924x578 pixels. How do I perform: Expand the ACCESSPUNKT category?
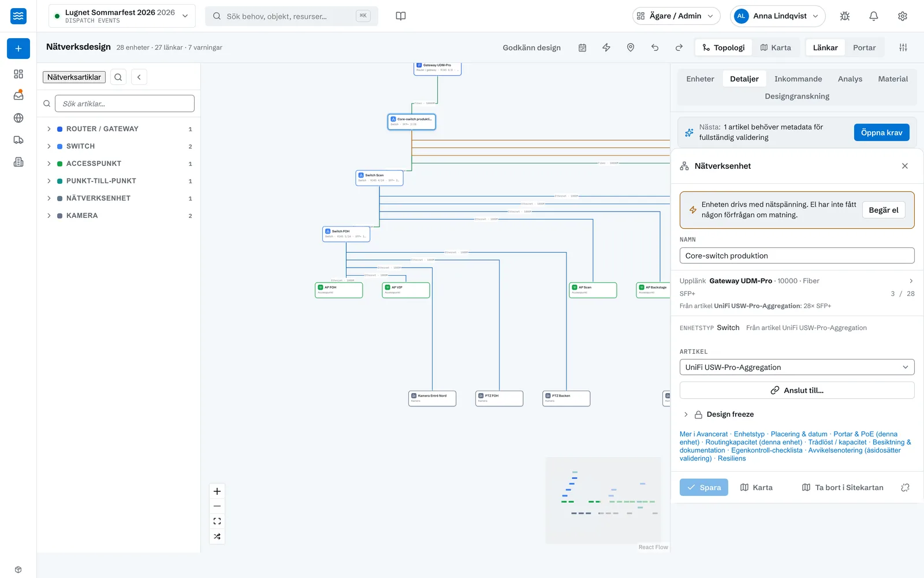(x=120, y=164)
